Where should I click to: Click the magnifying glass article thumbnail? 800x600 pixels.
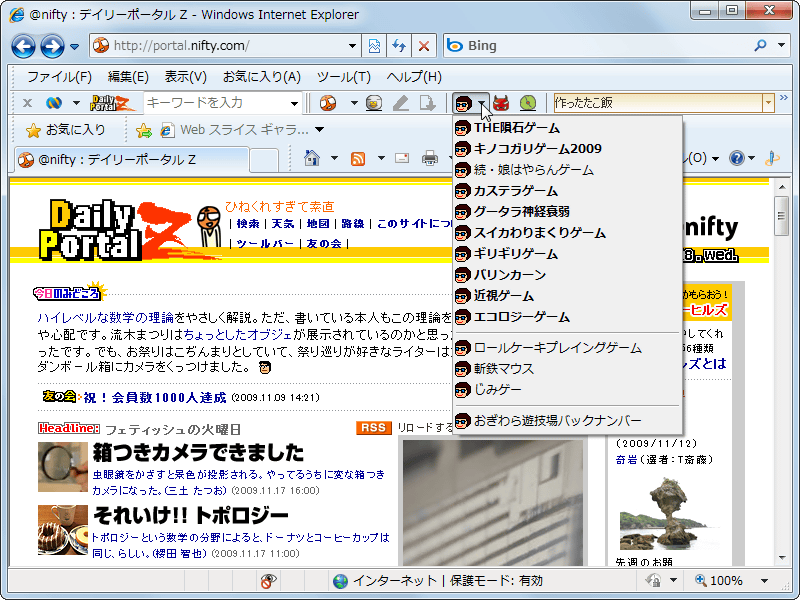pyautogui.click(x=63, y=467)
